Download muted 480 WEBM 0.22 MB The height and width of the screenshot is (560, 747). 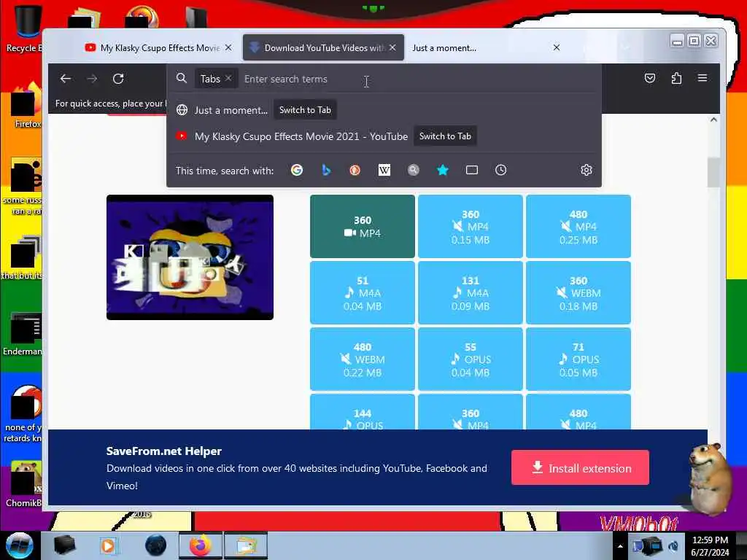[x=363, y=359]
